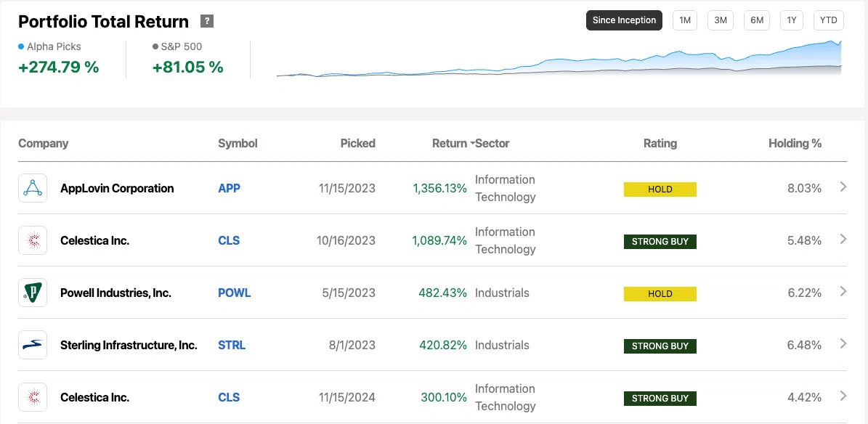The width and height of the screenshot is (868, 424).
Task: Switch chart to 3M range
Action: click(x=721, y=20)
